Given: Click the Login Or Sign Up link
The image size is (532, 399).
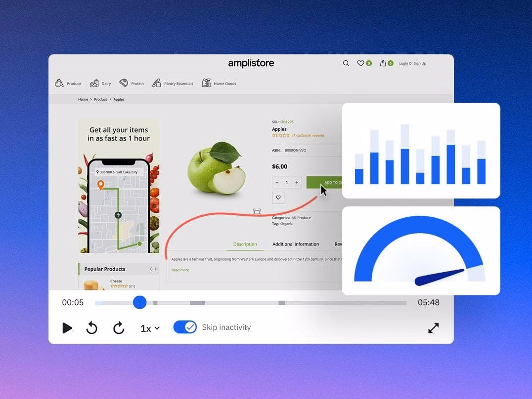Looking at the screenshot, I should (412, 63).
